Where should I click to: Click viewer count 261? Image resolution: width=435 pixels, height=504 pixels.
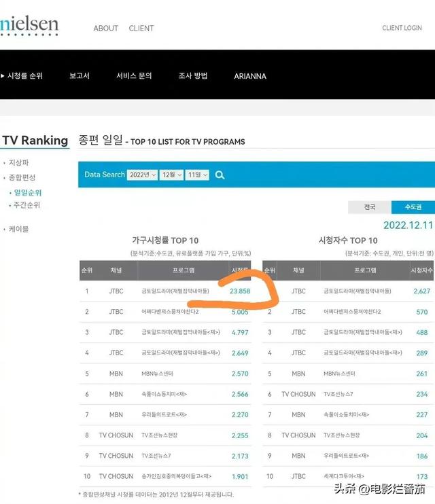tap(422, 374)
